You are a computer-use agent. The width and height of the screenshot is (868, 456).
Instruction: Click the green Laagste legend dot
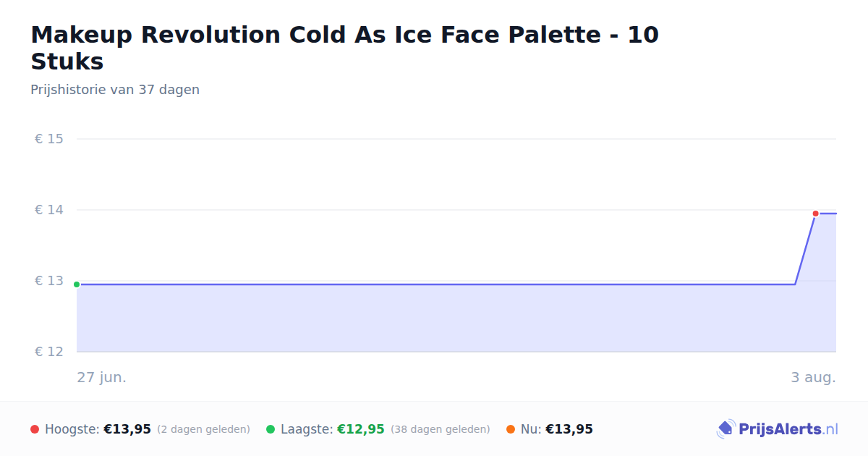coord(271,429)
